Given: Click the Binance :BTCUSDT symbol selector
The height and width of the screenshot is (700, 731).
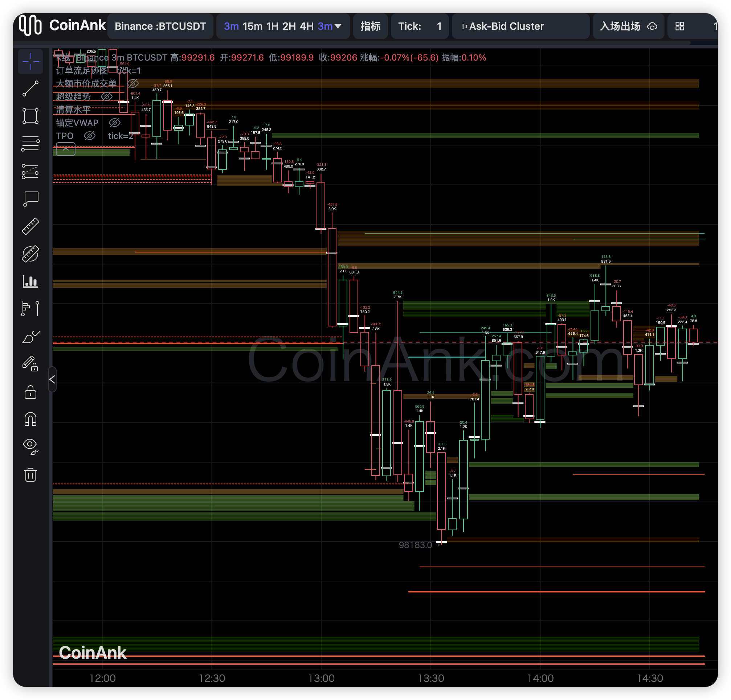Looking at the screenshot, I should tap(160, 26).
